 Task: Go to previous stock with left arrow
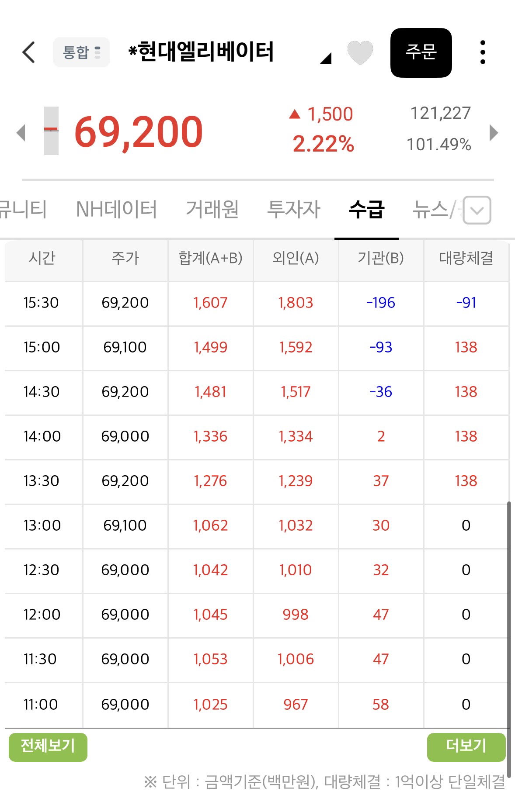(x=21, y=132)
